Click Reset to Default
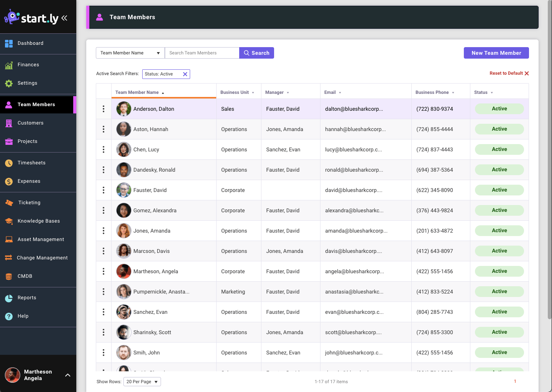Viewport: 552px width, 392px height. (506, 73)
